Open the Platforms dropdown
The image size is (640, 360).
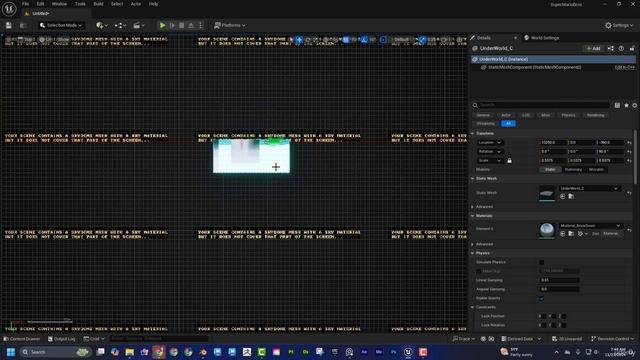click(x=230, y=25)
